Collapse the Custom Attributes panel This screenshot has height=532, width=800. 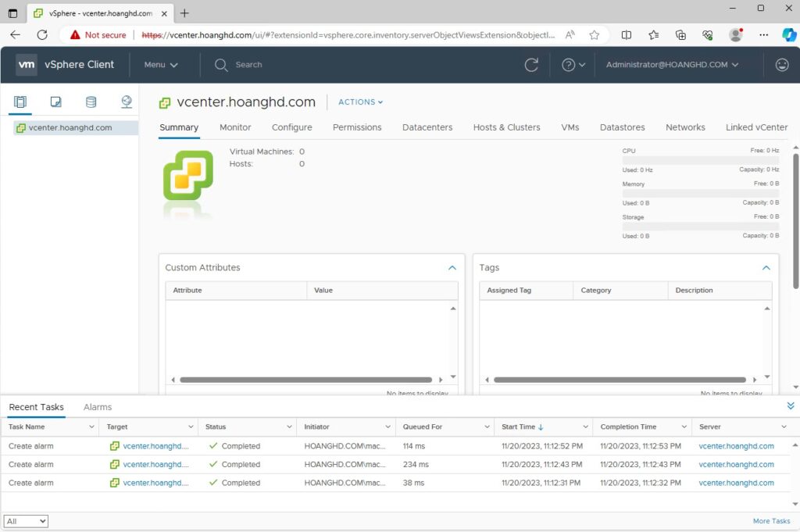(x=452, y=268)
